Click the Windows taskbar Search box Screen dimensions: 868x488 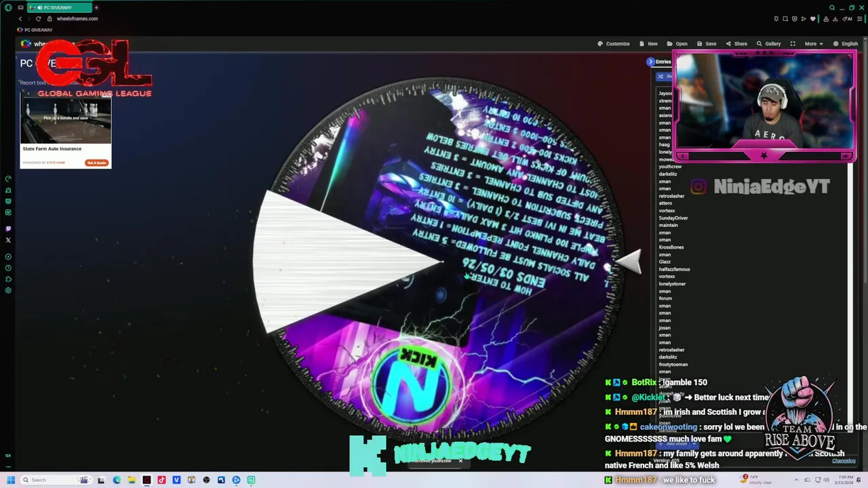[x=56, y=480]
